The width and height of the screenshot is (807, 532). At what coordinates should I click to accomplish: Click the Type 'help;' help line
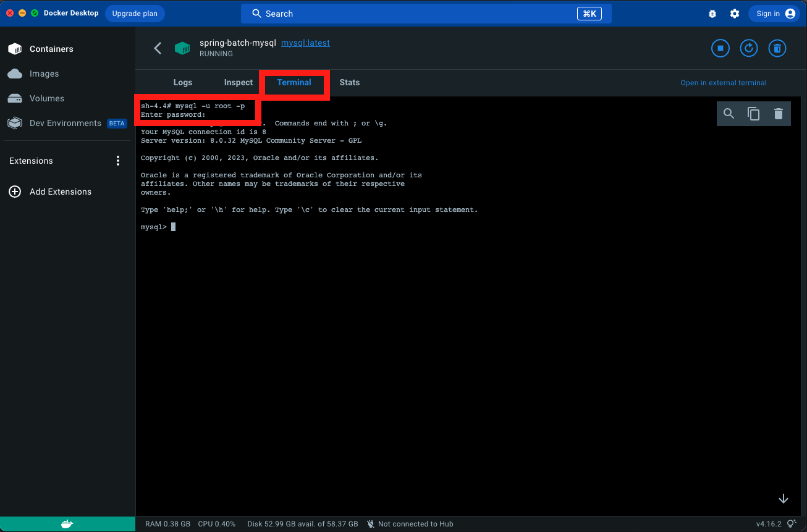(310, 209)
